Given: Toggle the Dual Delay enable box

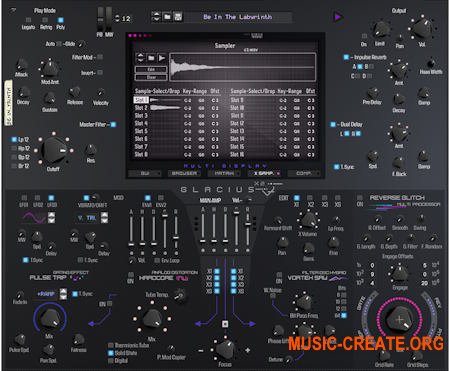Looking at the screenshot, I should pos(333,124).
